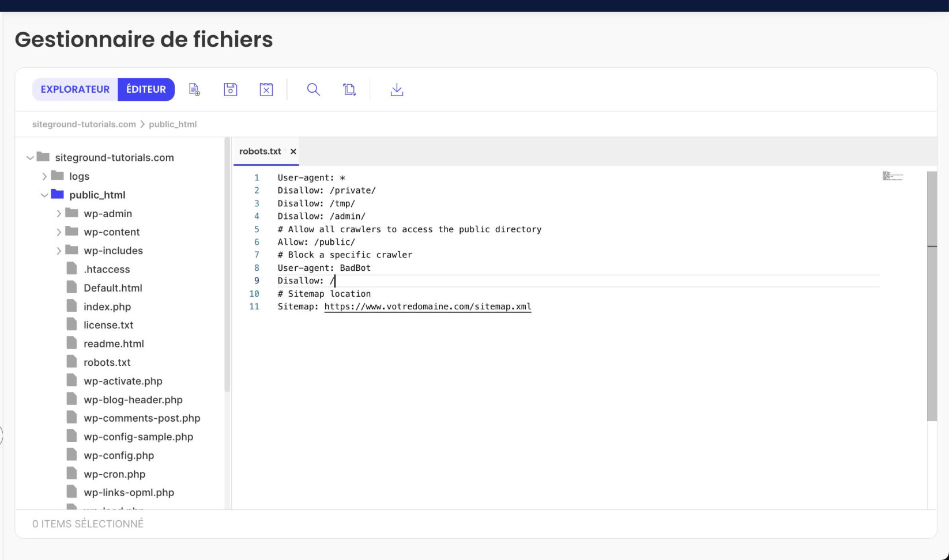Click the wp-activate.php file icon
This screenshot has width=949, height=560.
tap(71, 380)
